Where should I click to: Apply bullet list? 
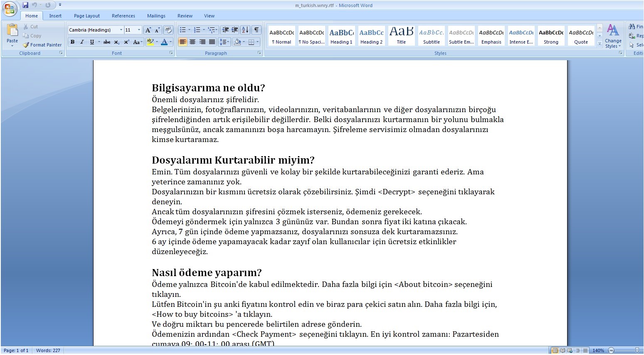point(183,30)
